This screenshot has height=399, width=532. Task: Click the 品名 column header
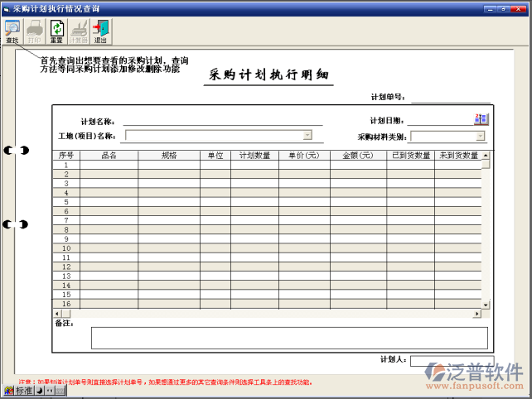109,156
